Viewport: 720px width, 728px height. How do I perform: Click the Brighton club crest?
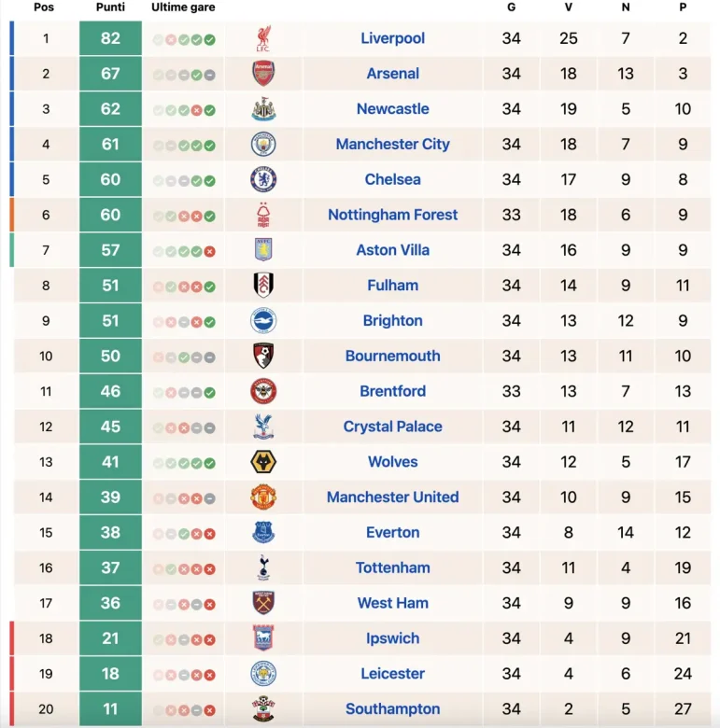(x=263, y=321)
